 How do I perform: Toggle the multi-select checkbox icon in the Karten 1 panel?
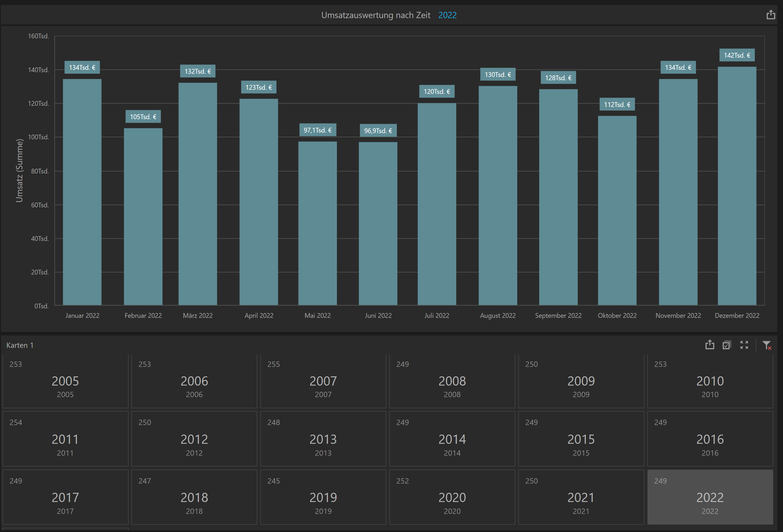(x=727, y=345)
